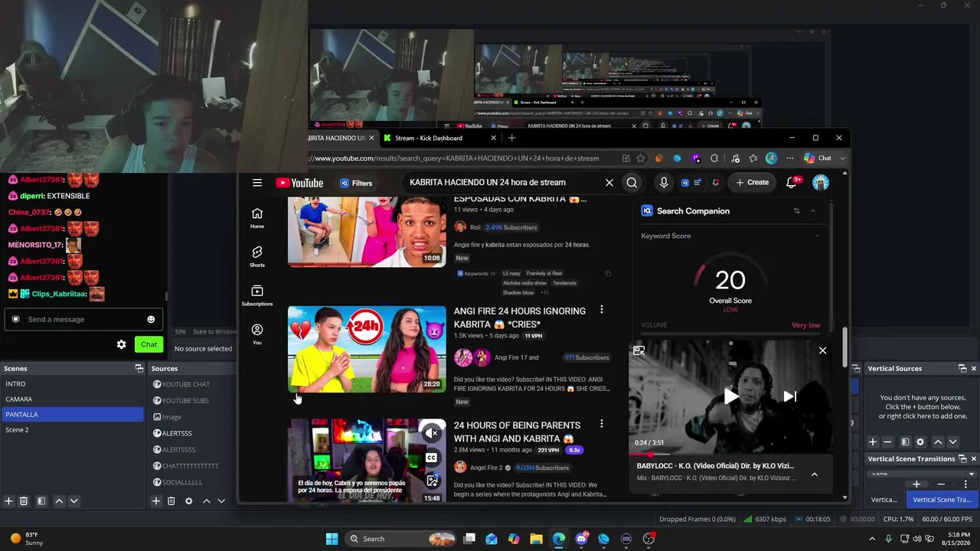980x551 pixels.
Task: Open three-dot menu in Vertical Scene Transitions
Action: (x=965, y=484)
